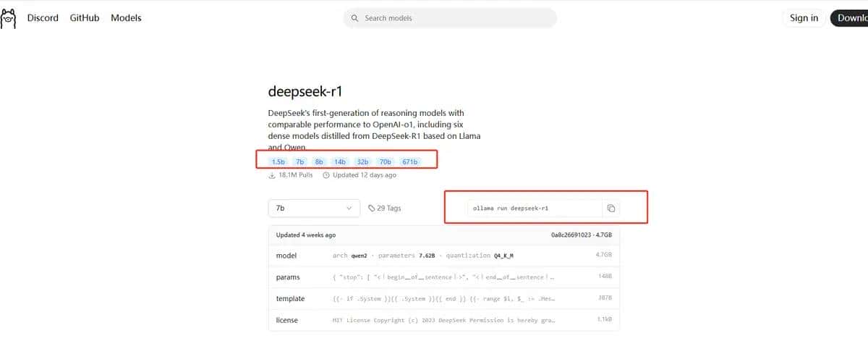Select the 70b size tag
868x354 pixels.
click(x=386, y=161)
